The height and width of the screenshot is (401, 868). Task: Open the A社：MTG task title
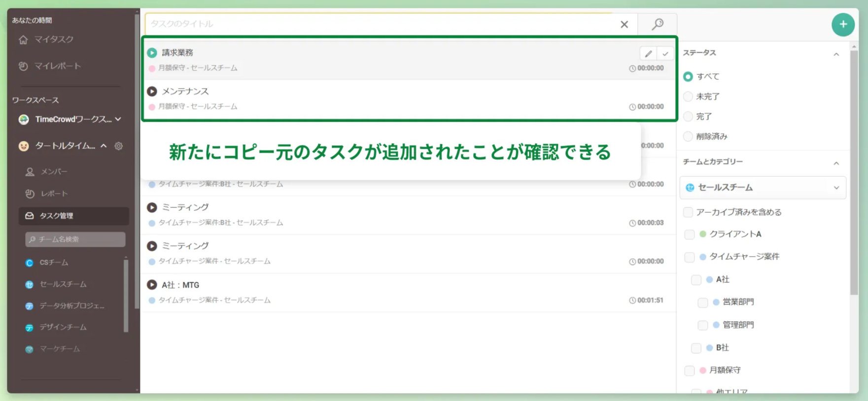click(x=180, y=285)
